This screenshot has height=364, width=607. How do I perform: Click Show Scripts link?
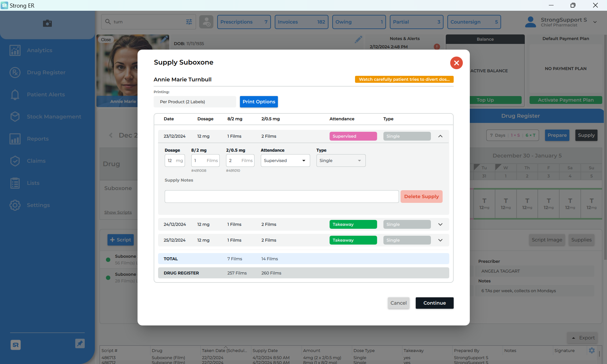(x=118, y=212)
